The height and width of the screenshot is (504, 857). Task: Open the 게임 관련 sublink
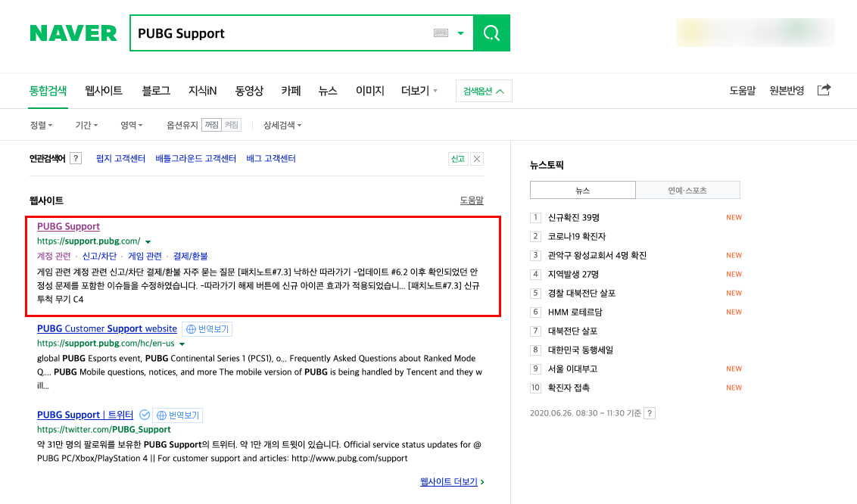(x=145, y=256)
